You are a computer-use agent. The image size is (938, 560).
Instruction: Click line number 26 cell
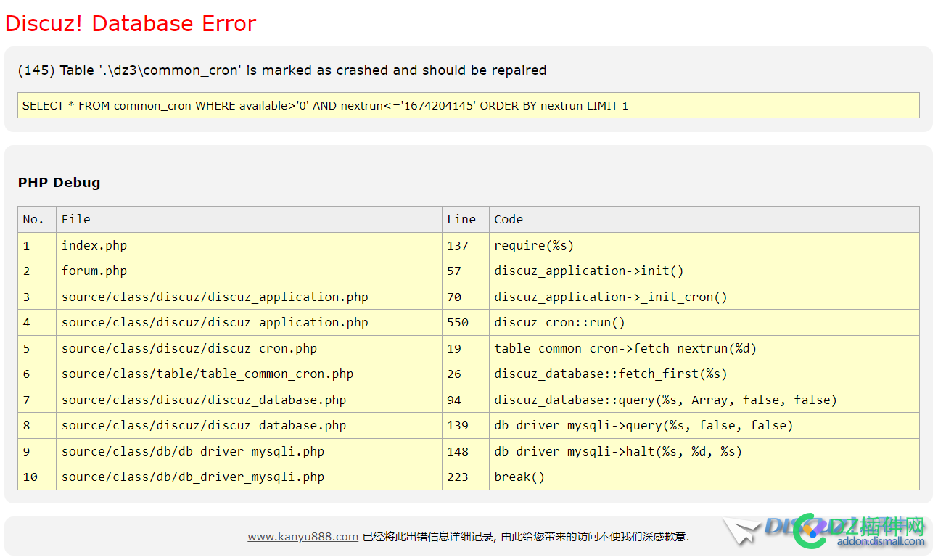465,374
